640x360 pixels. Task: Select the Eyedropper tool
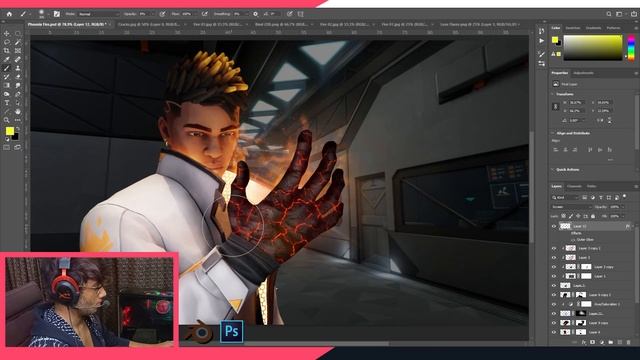tap(7, 60)
